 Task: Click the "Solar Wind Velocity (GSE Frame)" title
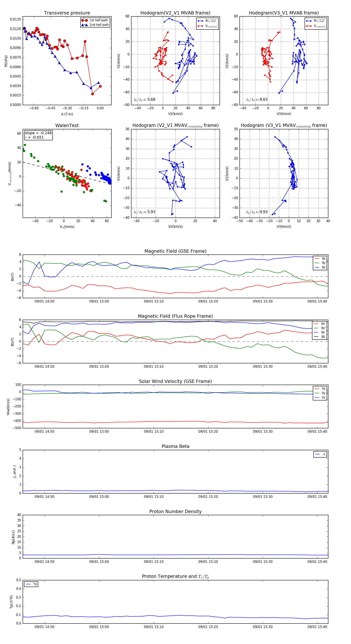(175, 381)
